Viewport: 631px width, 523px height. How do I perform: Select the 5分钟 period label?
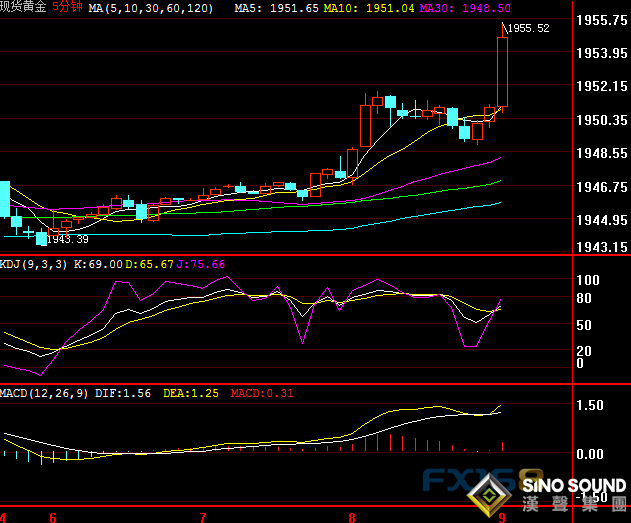coord(67,8)
